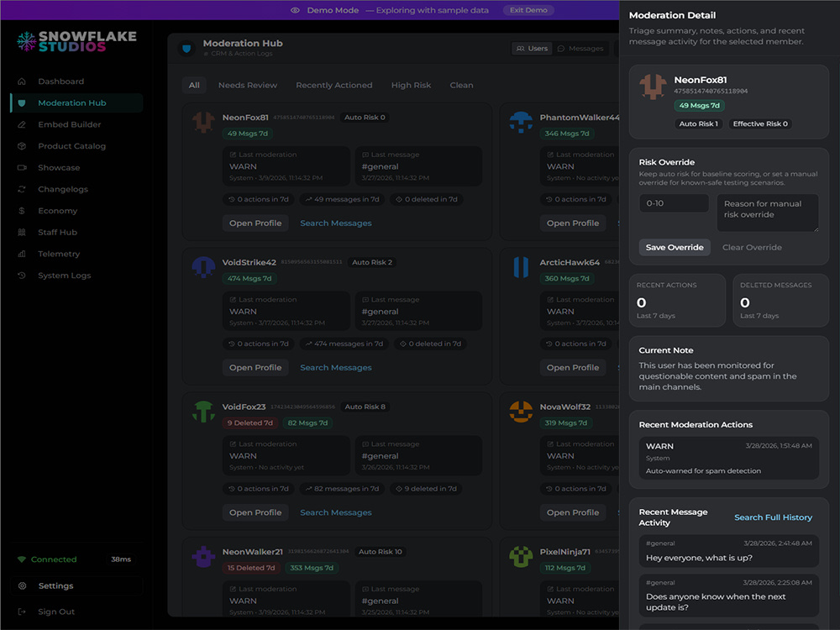
Task: Click the 38ms latency badge
Action: (121, 559)
